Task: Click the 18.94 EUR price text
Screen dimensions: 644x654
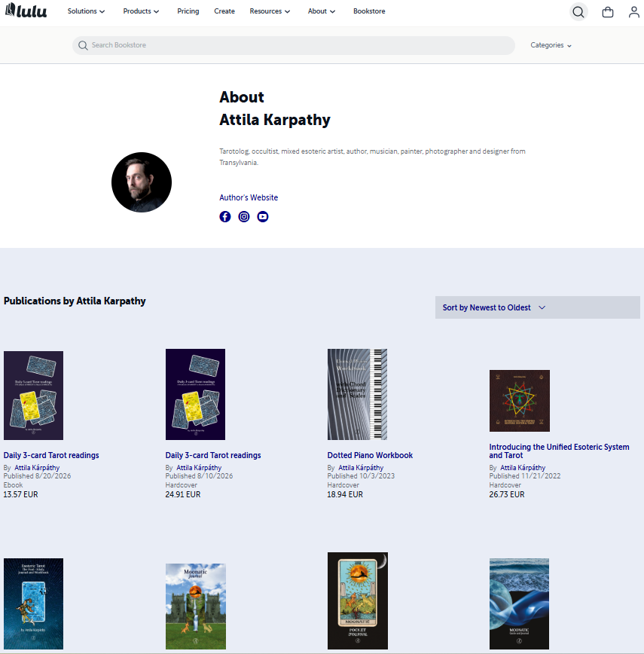Action: pos(345,495)
